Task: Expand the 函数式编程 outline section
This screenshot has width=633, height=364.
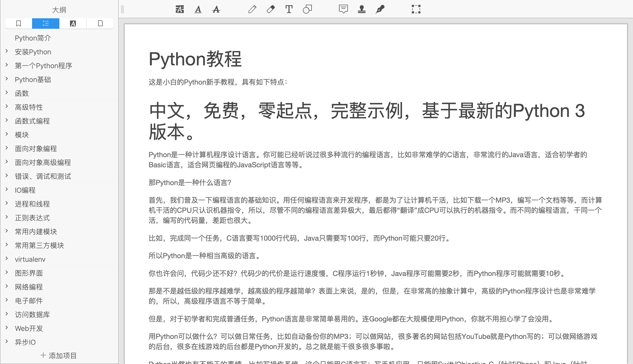Action: pos(7,120)
